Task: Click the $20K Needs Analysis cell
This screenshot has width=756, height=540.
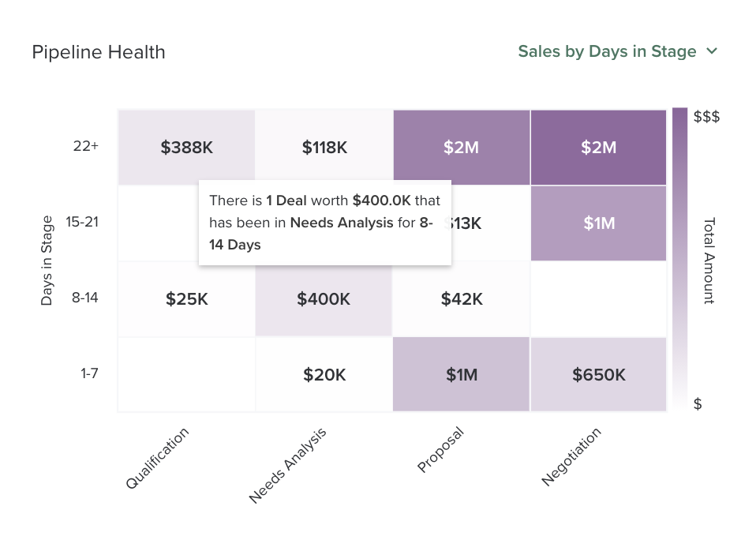Action: coord(324,373)
